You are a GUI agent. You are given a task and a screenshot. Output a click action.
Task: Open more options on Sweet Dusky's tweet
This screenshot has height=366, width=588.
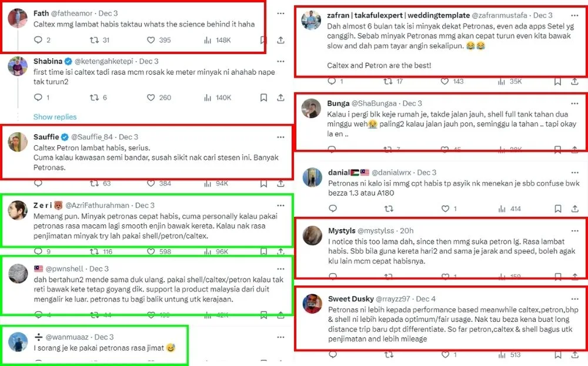574,299
